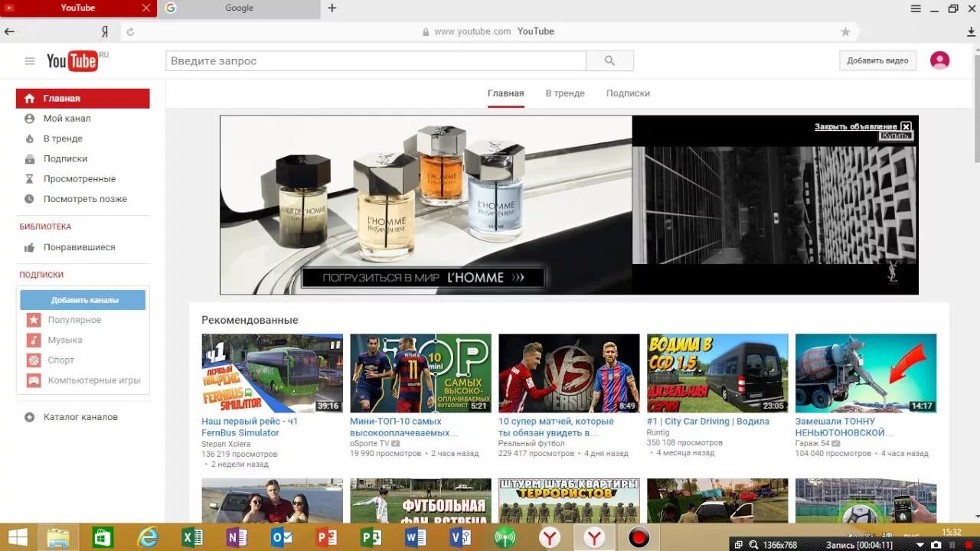
Task: Open the 'Stepan Xolera' channel link
Action: [226, 444]
